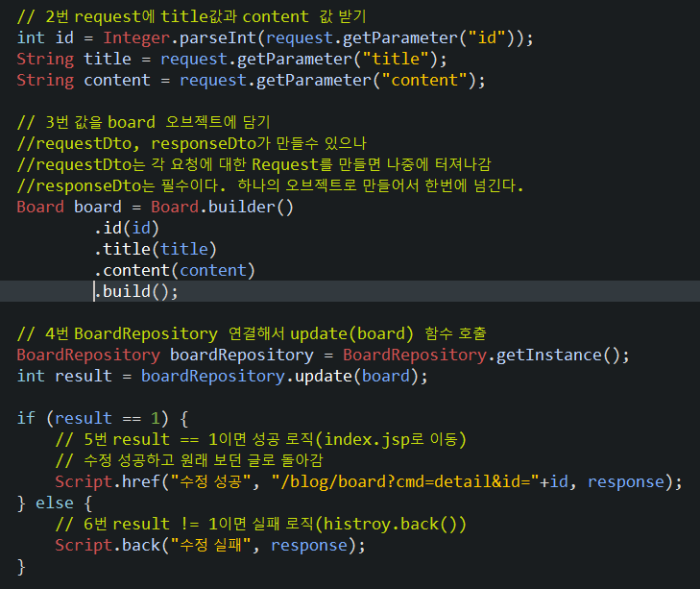
Task: Click the "수정 실패" string literal
Action: click(x=211, y=545)
